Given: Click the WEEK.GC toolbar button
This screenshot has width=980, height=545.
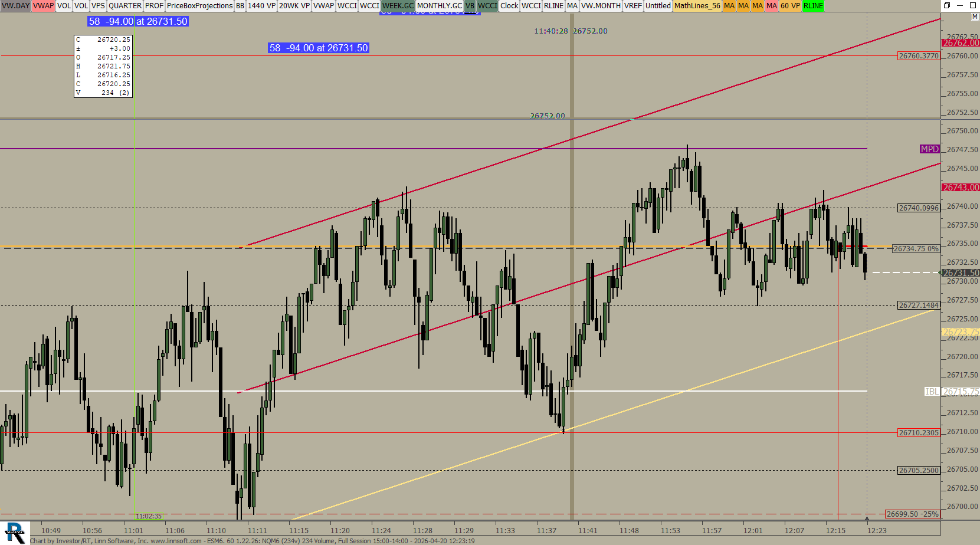Looking at the screenshot, I should tap(398, 6).
